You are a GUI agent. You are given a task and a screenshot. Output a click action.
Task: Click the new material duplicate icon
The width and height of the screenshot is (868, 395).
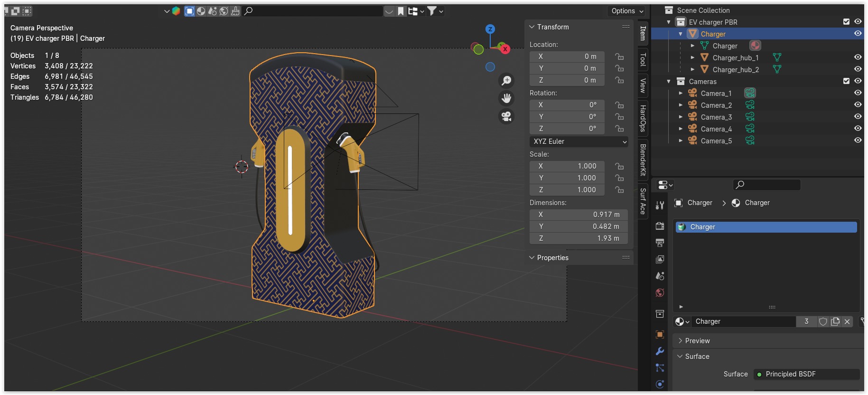pos(835,321)
